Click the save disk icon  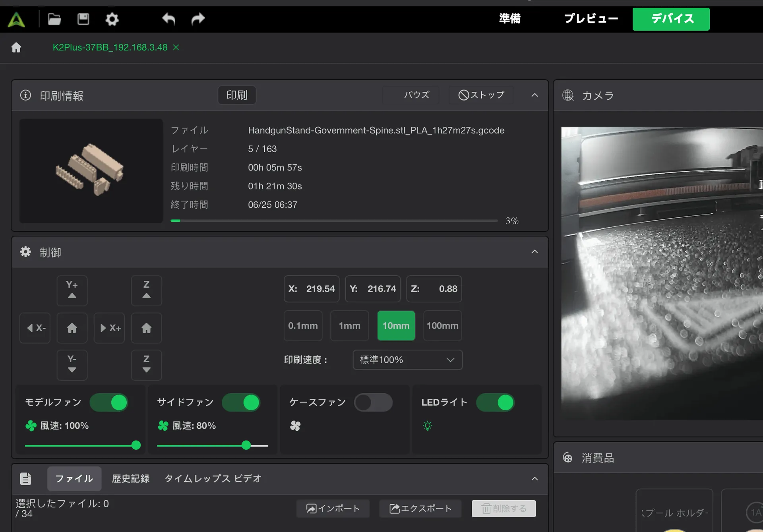coord(83,19)
